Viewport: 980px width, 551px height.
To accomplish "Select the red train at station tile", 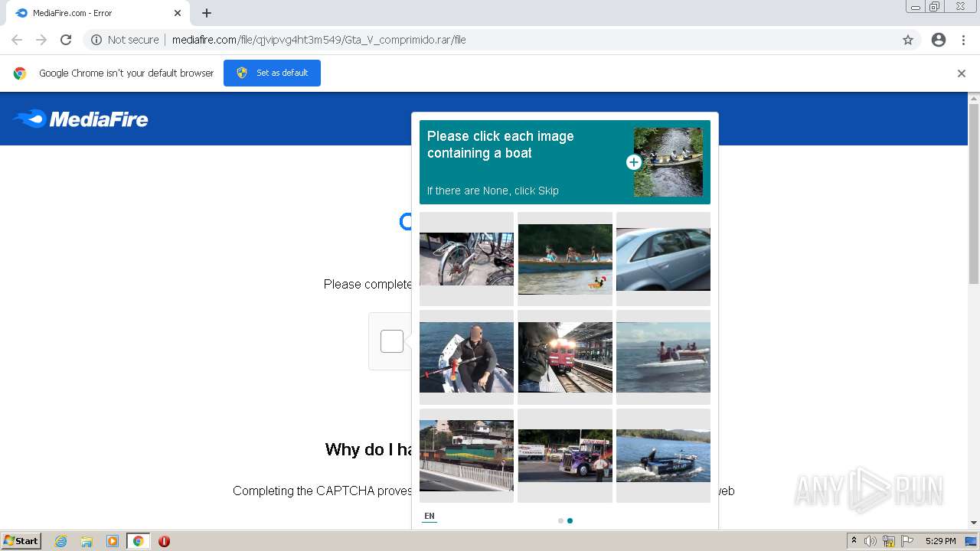I will click(x=565, y=357).
